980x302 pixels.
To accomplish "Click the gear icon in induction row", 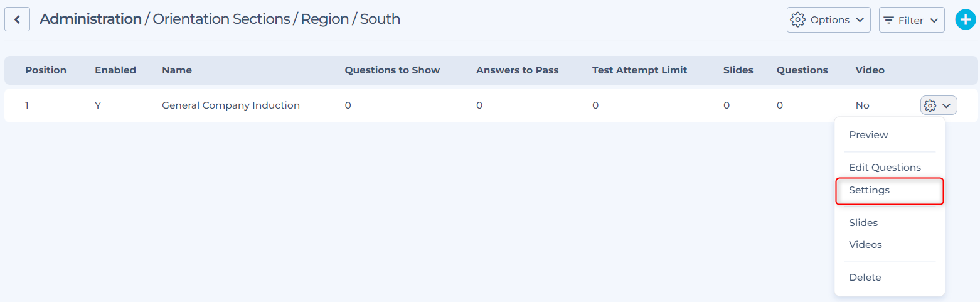I will [930, 105].
